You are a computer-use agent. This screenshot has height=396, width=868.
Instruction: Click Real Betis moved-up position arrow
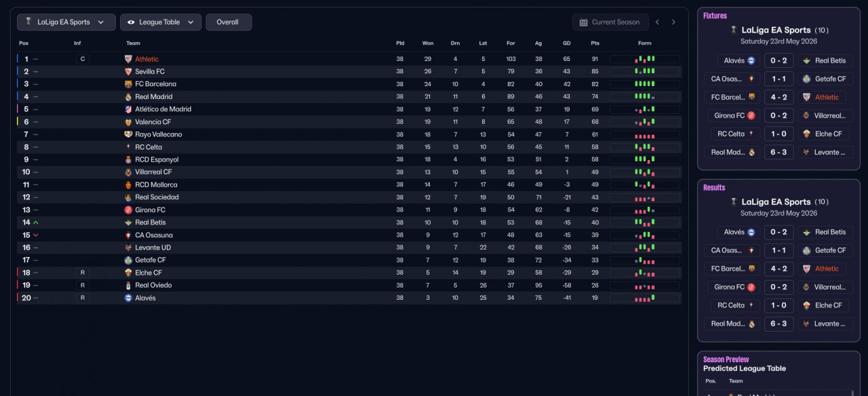[x=36, y=222]
